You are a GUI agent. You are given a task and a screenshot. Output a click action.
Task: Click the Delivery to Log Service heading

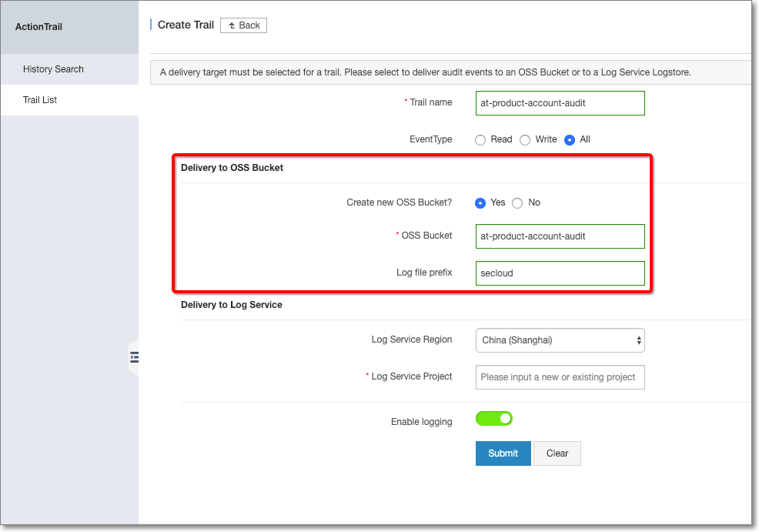[232, 304]
